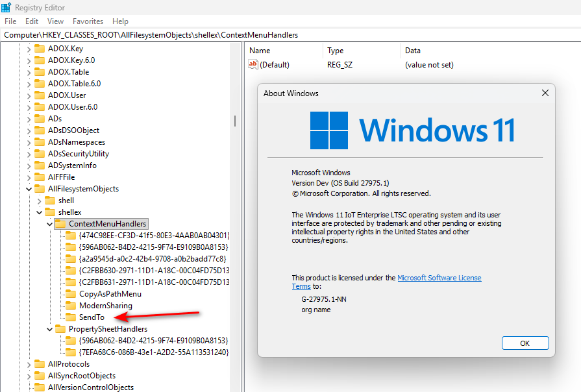Click the folder icon of ADs

tap(40, 119)
